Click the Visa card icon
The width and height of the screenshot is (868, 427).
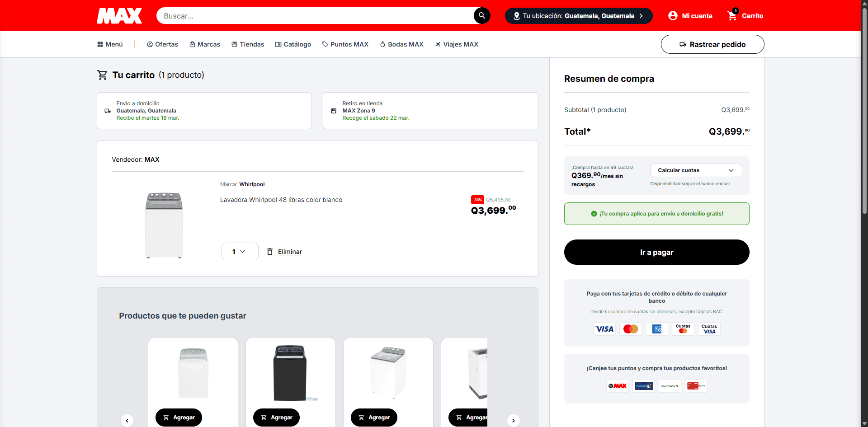[x=604, y=329]
